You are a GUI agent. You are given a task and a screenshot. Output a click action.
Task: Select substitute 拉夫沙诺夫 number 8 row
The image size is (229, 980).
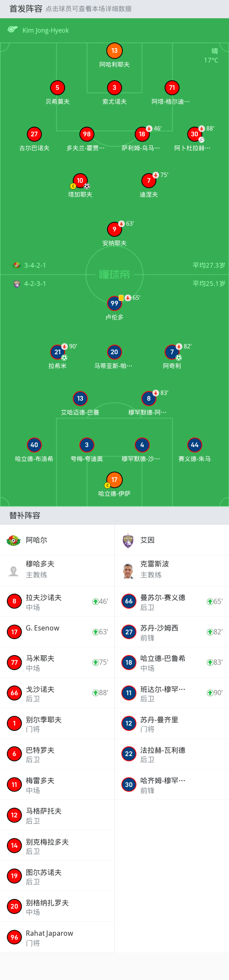(57, 601)
